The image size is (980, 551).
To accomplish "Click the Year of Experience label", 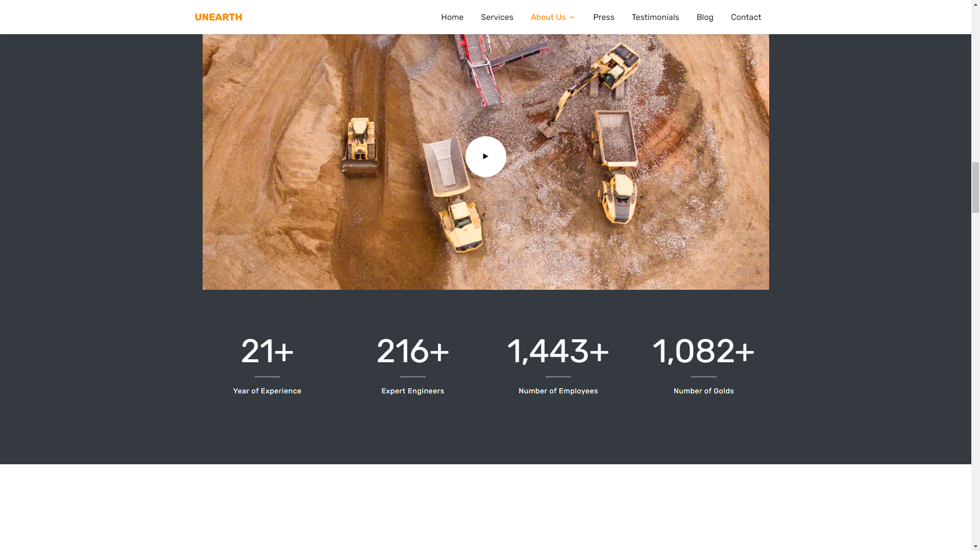I will [267, 391].
